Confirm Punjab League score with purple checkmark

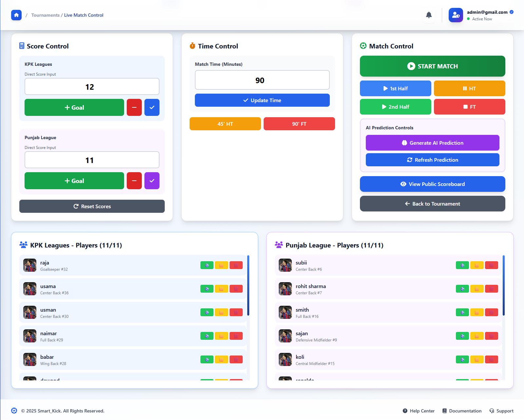coord(152,181)
